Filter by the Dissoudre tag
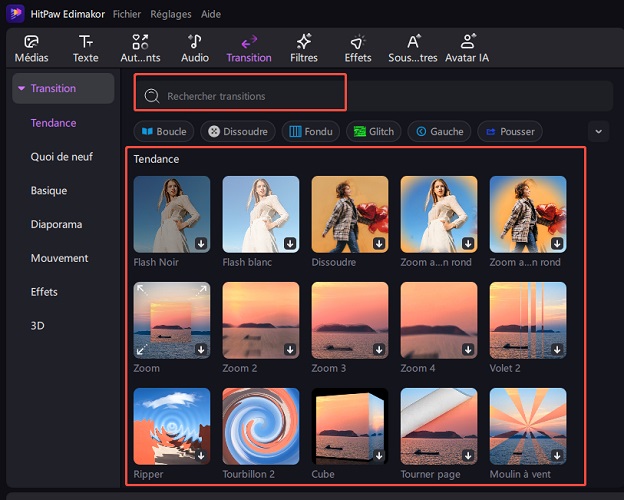 (x=238, y=131)
